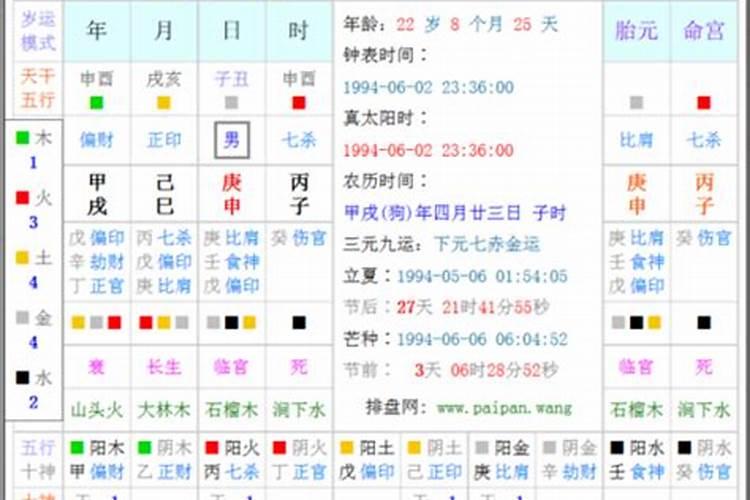
Task: Click the 阳水 壬 食神 cell
Action: pos(637,460)
